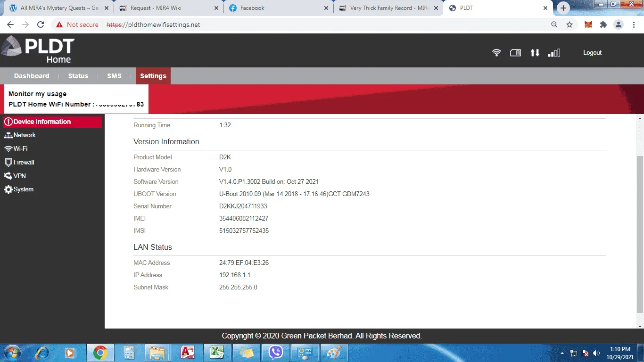Click the serial number D2KKJ204711933
Screen dimensions: 644x362
(243, 206)
